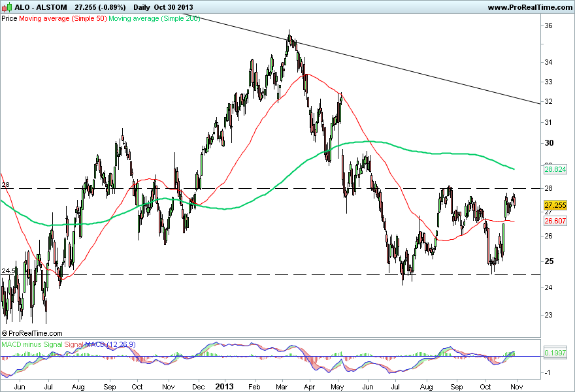Click the 26 price axis label
The height and width of the screenshot is (392, 575).
(549, 236)
